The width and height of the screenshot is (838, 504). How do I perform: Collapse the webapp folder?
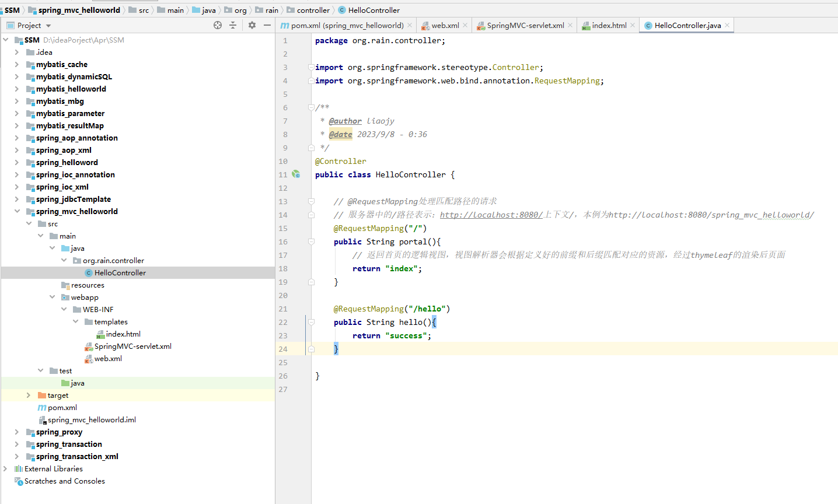[x=52, y=297]
